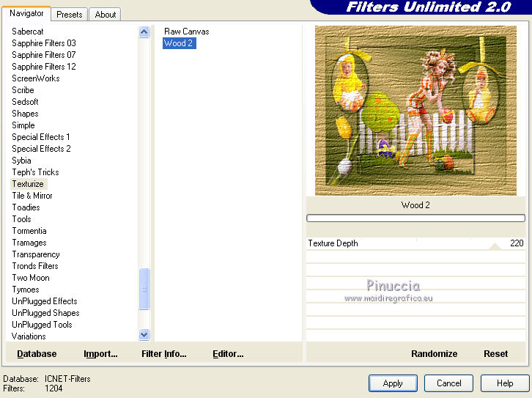
Task: Click the scroll down arrow in category list
Action: click(x=144, y=334)
